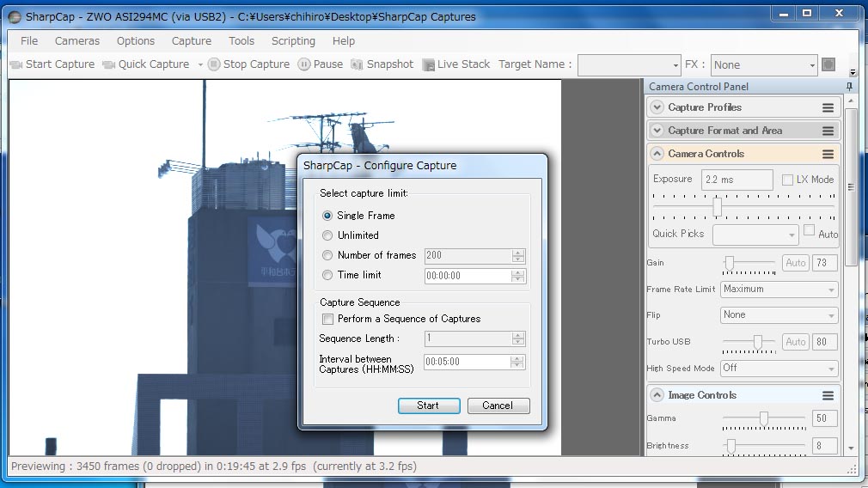Click the Exposure value field 2.2 ms
Viewport: 868px width, 488px height.
tap(737, 180)
